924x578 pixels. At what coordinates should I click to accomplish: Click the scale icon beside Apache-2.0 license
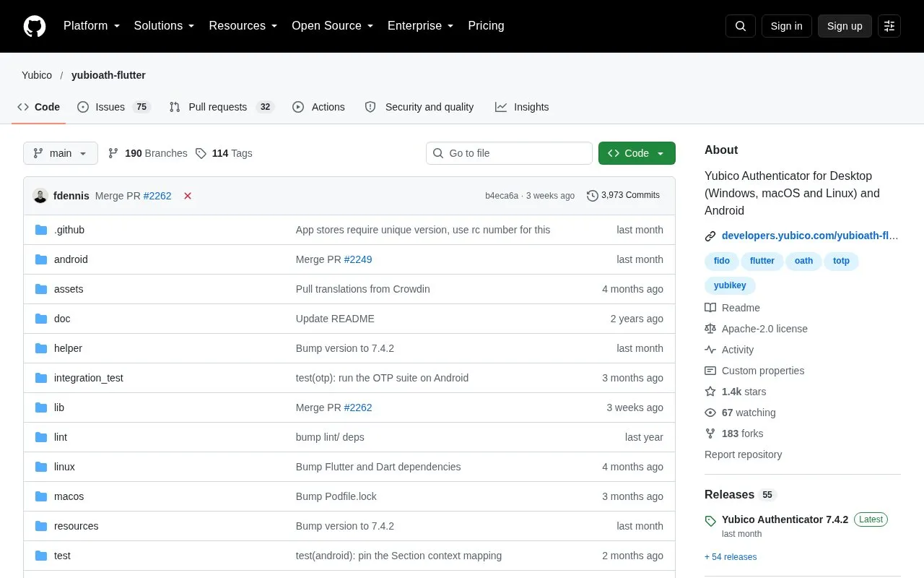pos(710,329)
